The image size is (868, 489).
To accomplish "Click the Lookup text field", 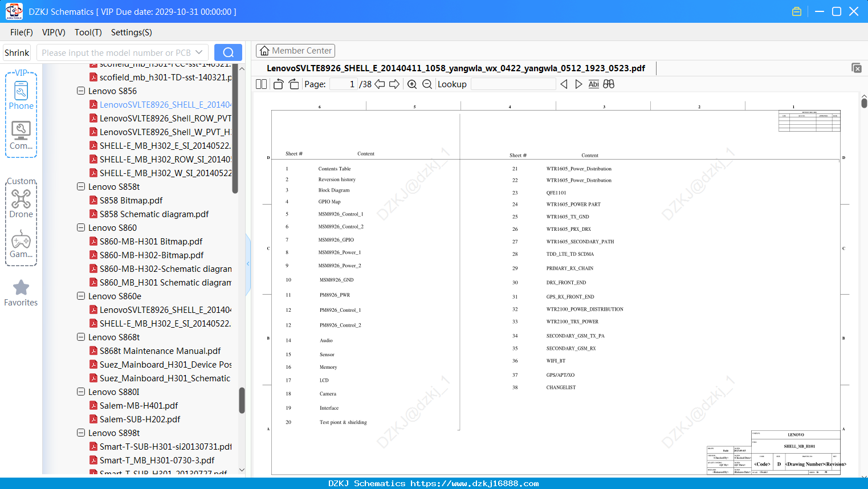I will click(513, 84).
